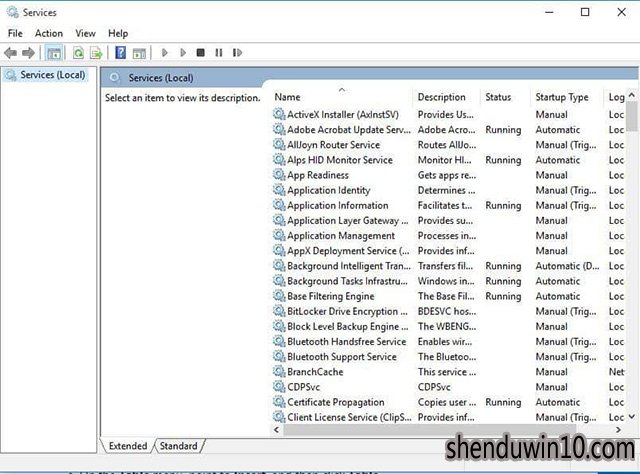Select Background Tasks Infrastructure service

coord(448,280)
